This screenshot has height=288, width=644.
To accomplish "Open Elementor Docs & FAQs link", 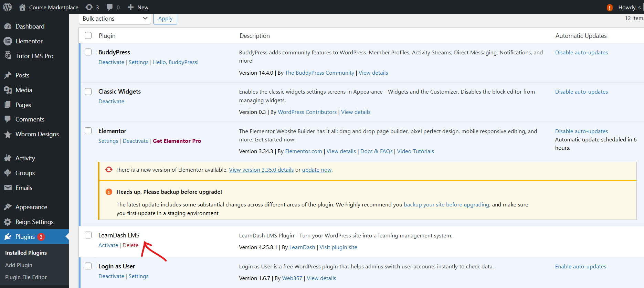I will click(x=377, y=151).
